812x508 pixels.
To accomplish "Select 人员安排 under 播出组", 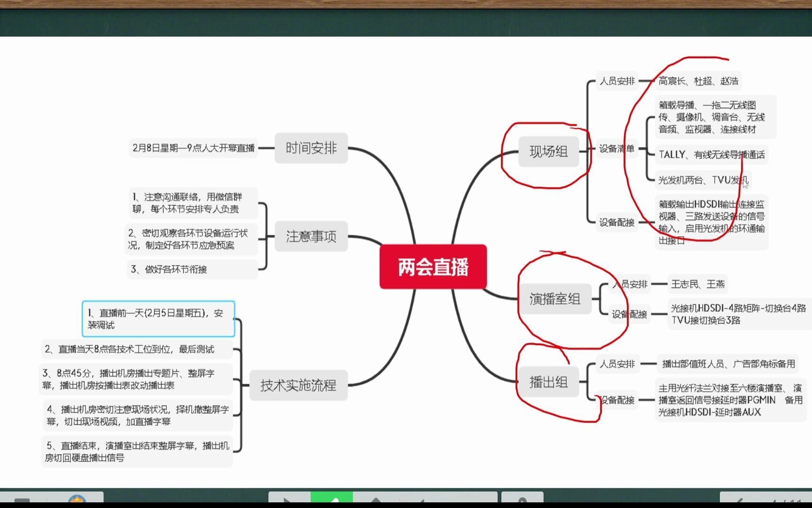I will [617, 364].
